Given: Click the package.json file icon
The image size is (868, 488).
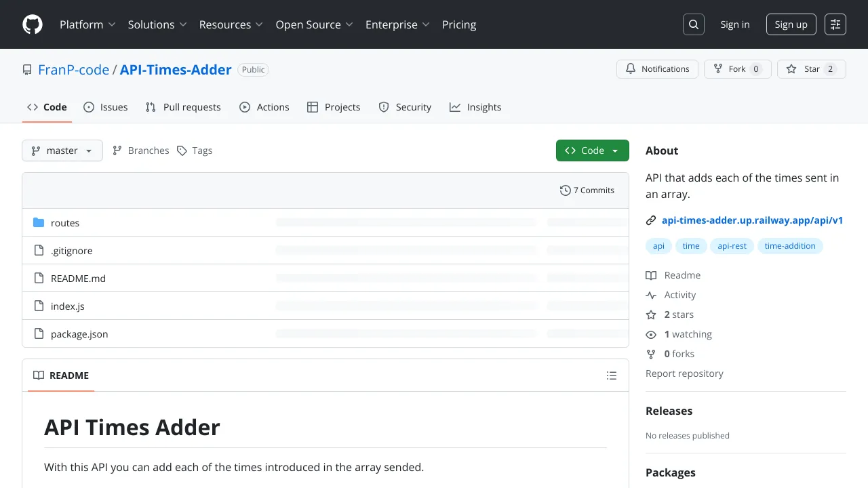Looking at the screenshot, I should pyautogui.click(x=39, y=334).
